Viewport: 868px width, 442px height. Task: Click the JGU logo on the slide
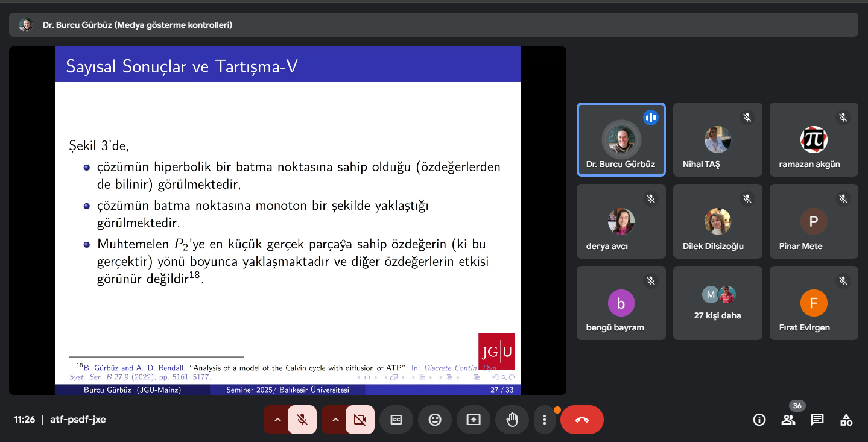tap(497, 352)
